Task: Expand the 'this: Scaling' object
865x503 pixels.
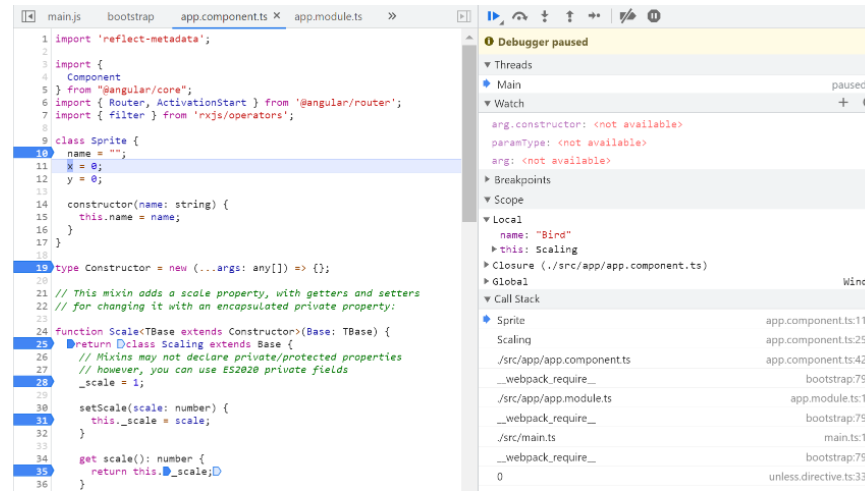Action: (x=494, y=249)
